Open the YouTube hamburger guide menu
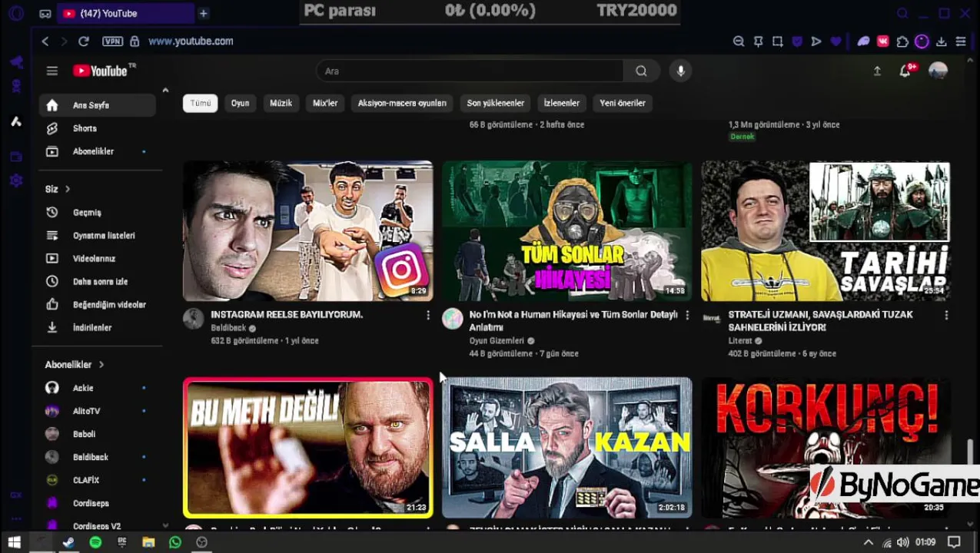 point(52,71)
